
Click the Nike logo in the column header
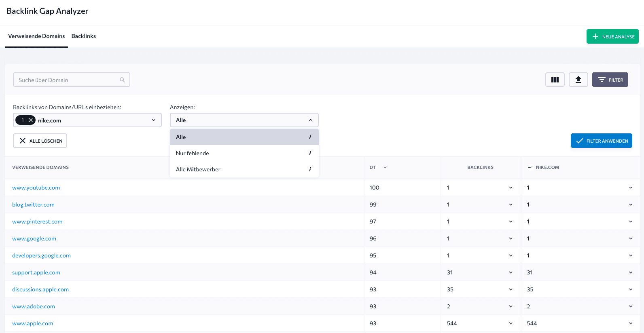coord(530,167)
